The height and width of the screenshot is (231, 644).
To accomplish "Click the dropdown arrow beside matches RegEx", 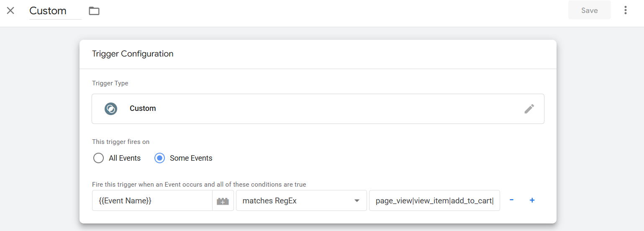I will tap(357, 201).
